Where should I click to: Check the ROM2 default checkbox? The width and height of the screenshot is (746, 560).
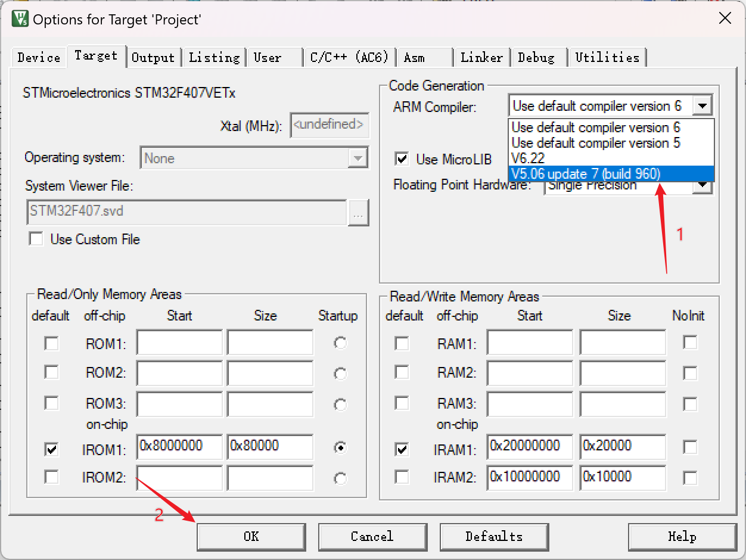tap(52, 372)
